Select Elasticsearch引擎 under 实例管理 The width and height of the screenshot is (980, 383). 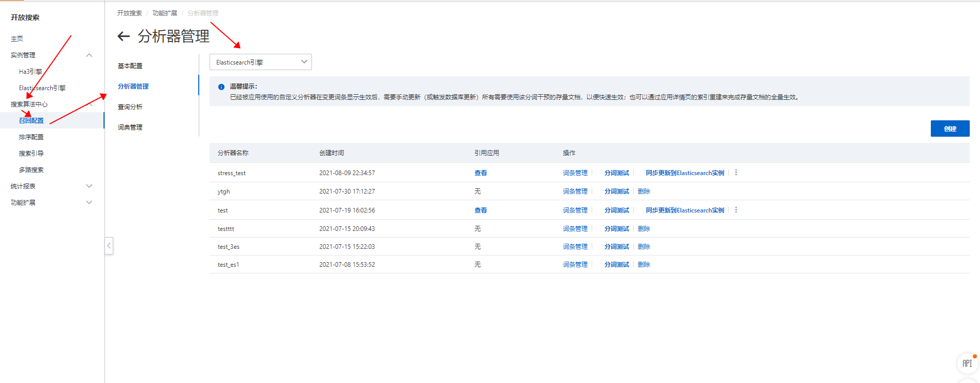(x=43, y=88)
